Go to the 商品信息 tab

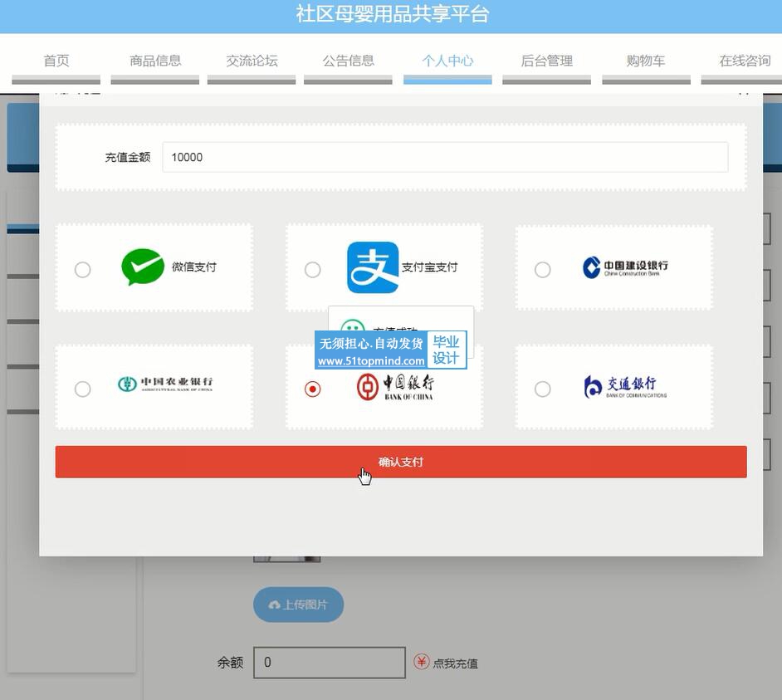tap(155, 61)
